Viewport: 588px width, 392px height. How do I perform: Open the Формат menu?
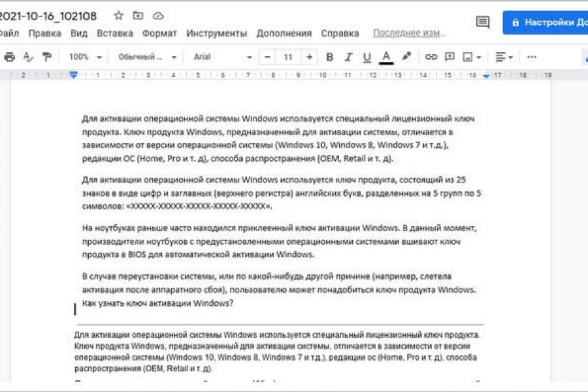pos(159,33)
